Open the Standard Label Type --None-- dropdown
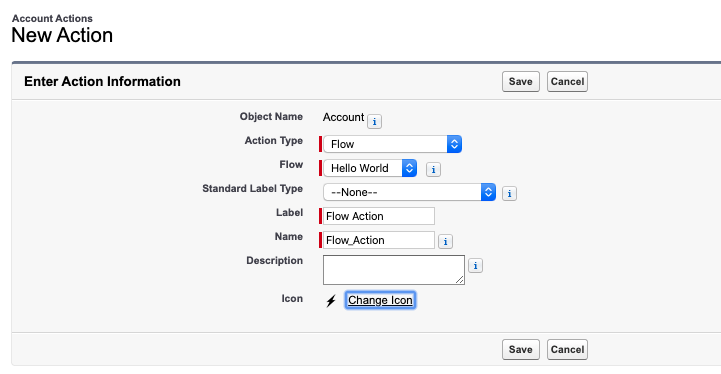 pyautogui.click(x=409, y=192)
